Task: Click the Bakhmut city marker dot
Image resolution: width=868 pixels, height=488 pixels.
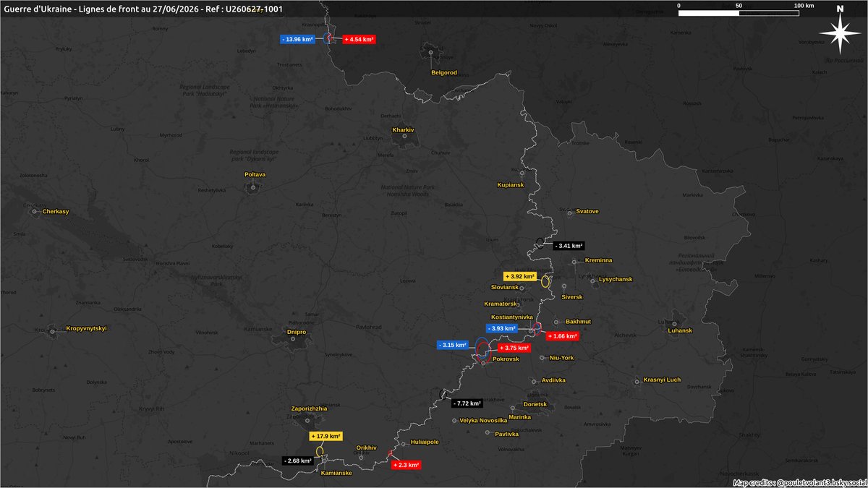Action: (x=556, y=322)
